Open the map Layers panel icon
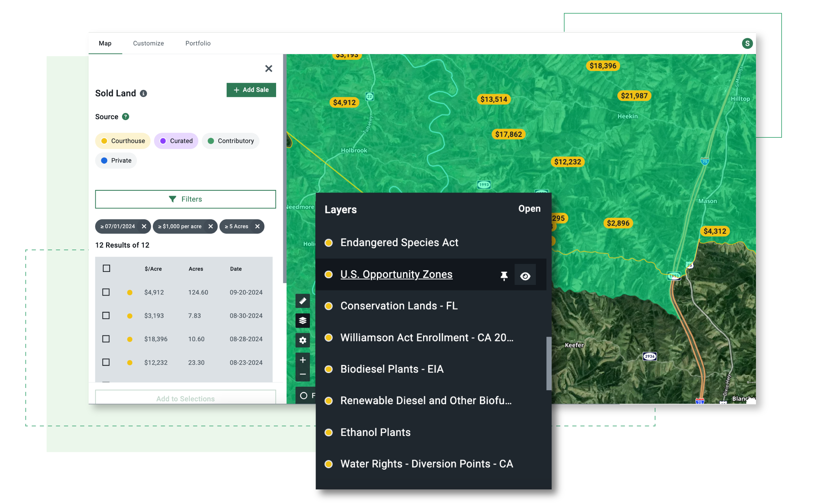The image size is (816, 504). coord(302,321)
